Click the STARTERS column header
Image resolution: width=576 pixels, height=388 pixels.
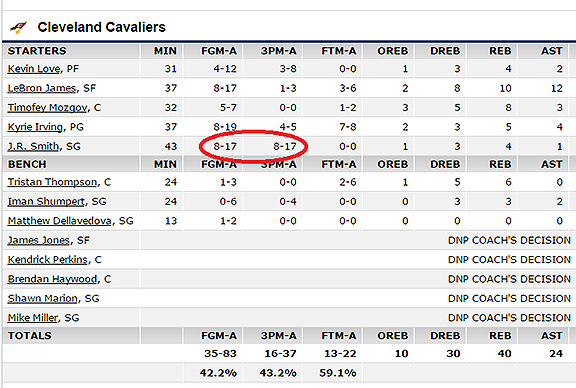37,51
